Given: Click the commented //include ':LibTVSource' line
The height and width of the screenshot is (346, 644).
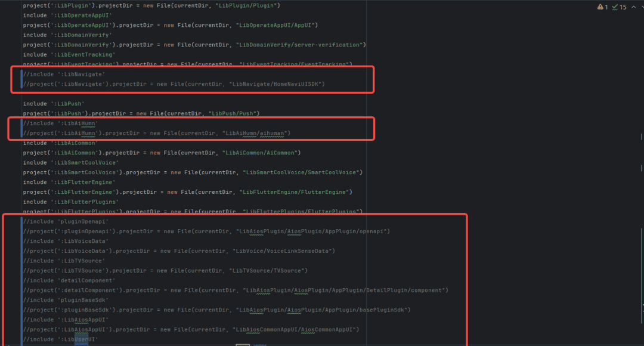Looking at the screenshot, I should pyautogui.click(x=64, y=261).
